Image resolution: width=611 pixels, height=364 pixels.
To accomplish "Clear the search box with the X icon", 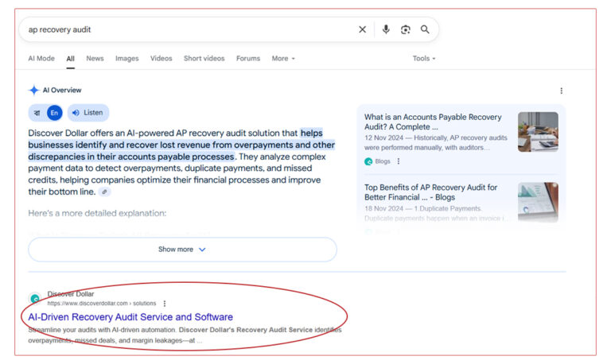I will point(362,29).
